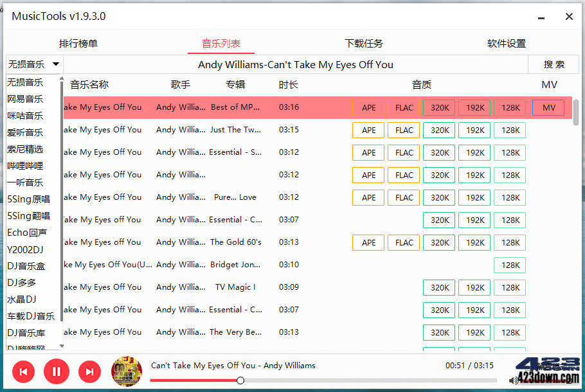Screen dimensions: 585x392
Task: Click 128K for the Bridget Jon album row
Action: [x=509, y=265]
